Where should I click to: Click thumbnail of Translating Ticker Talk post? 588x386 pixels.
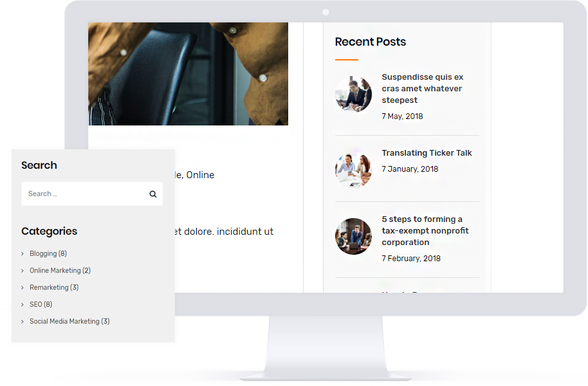(x=353, y=170)
